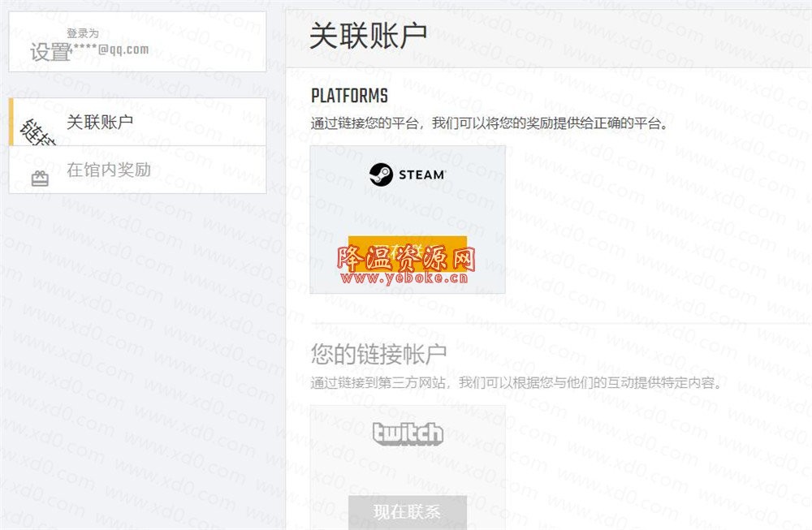
Task: Click the masked ****@qq.com email address
Action: click(x=110, y=50)
